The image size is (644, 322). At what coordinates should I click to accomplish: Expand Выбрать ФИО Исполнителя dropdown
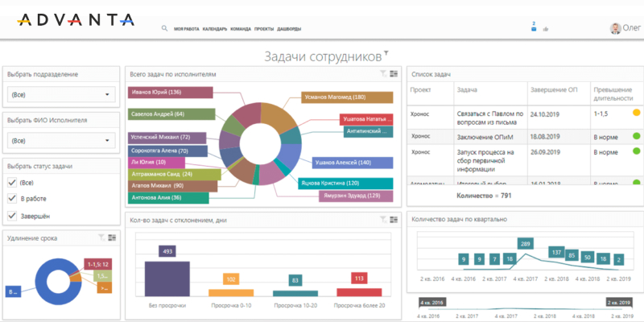point(61,141)
